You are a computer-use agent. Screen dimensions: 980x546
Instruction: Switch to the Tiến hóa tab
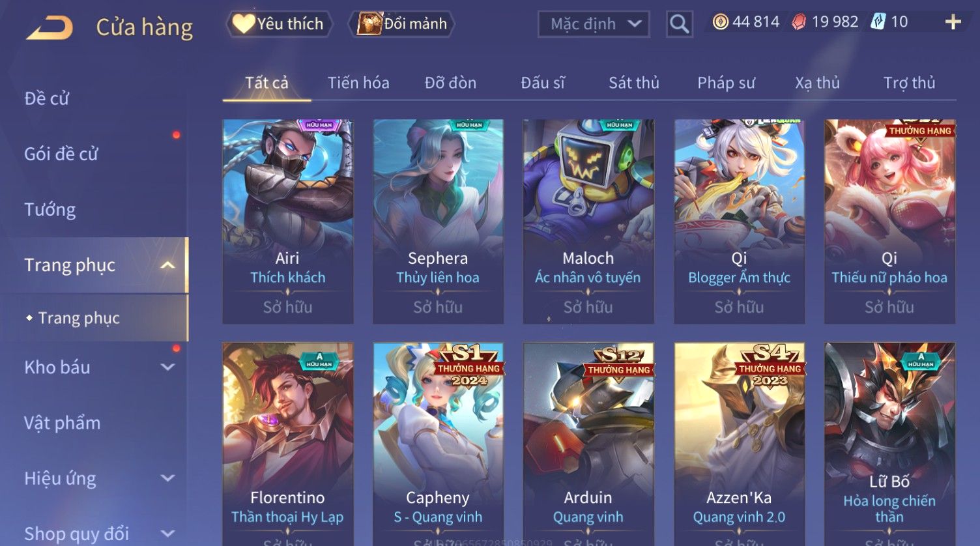(358, 83)
